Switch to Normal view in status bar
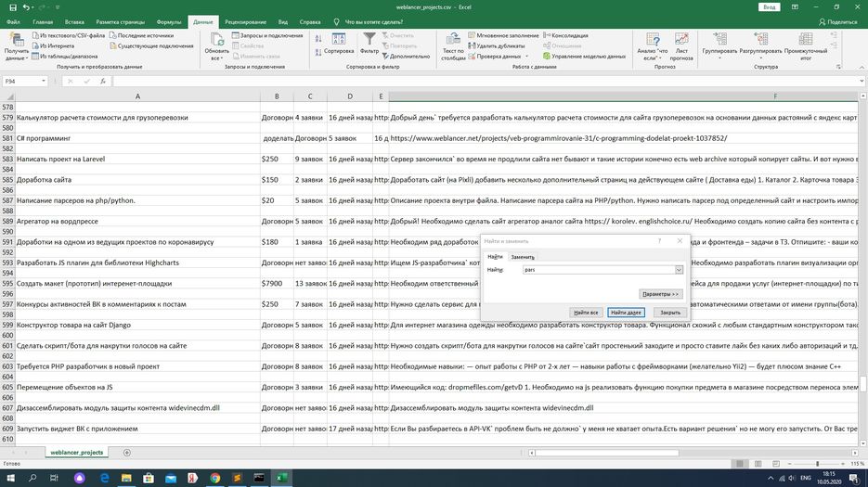 coord(740,464)
